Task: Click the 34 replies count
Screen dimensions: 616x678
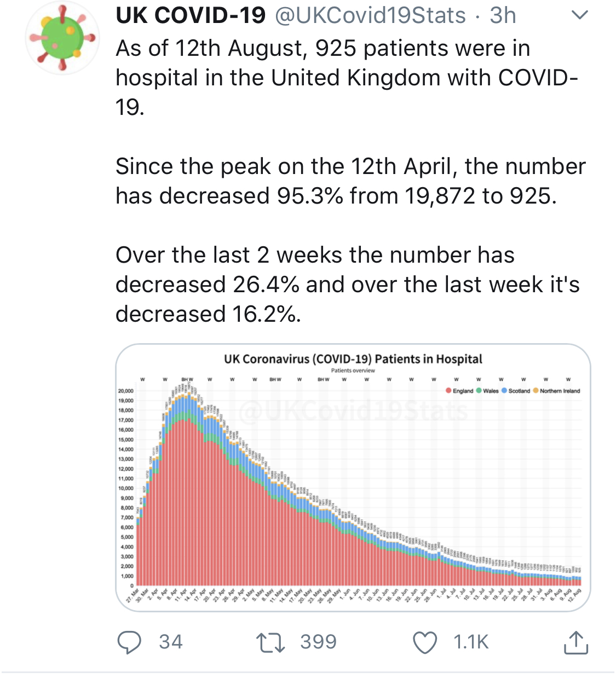Action: (x=171, y=642)
